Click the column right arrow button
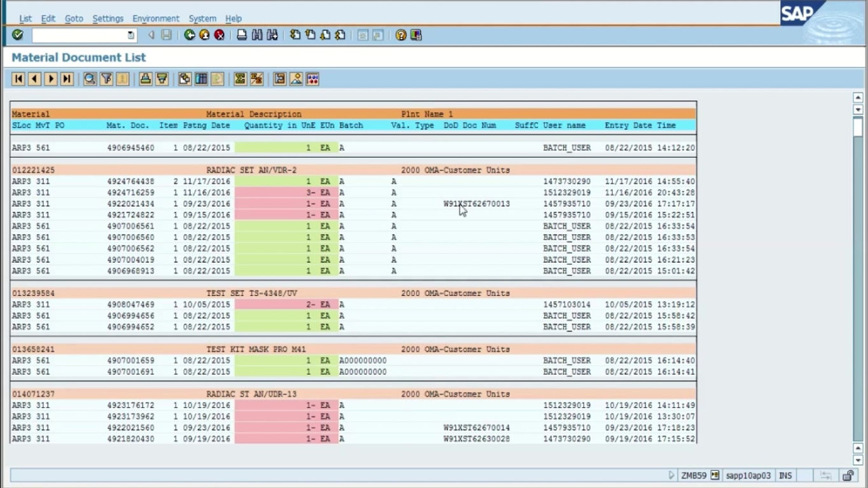Image resolution: width=868 pixels, height=488 pixels. pos(51,79)
